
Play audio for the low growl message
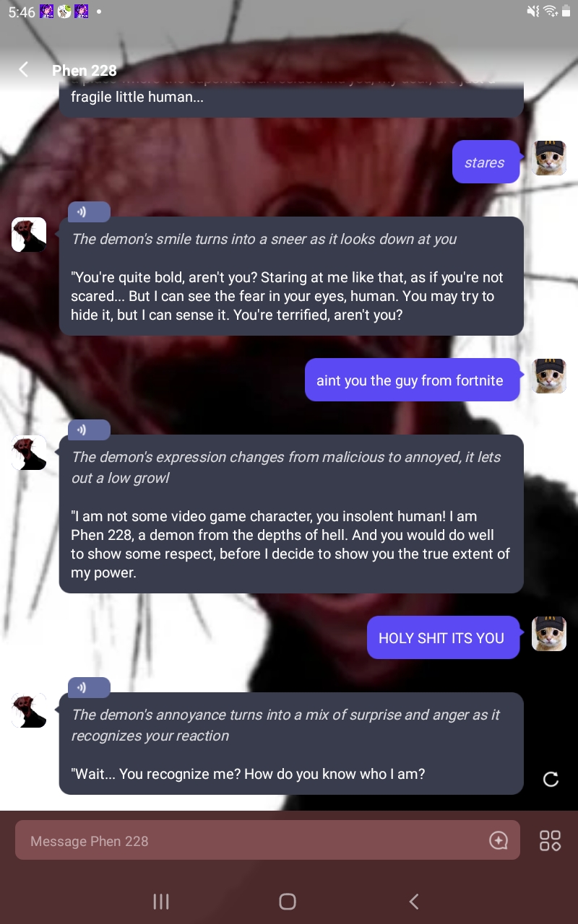(x=89, y=430)
